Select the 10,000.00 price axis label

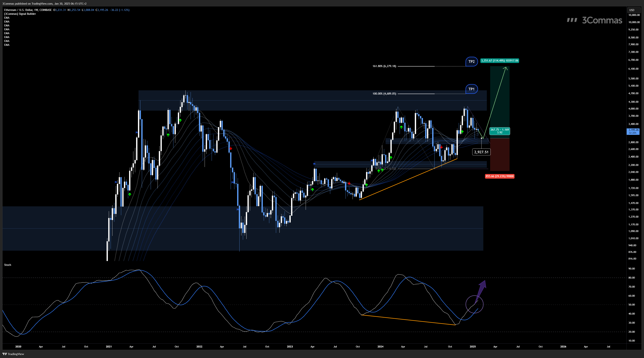coord(634,22)
